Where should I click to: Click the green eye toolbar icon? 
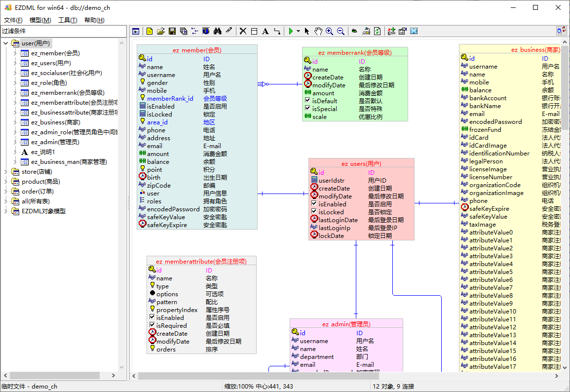354,31
